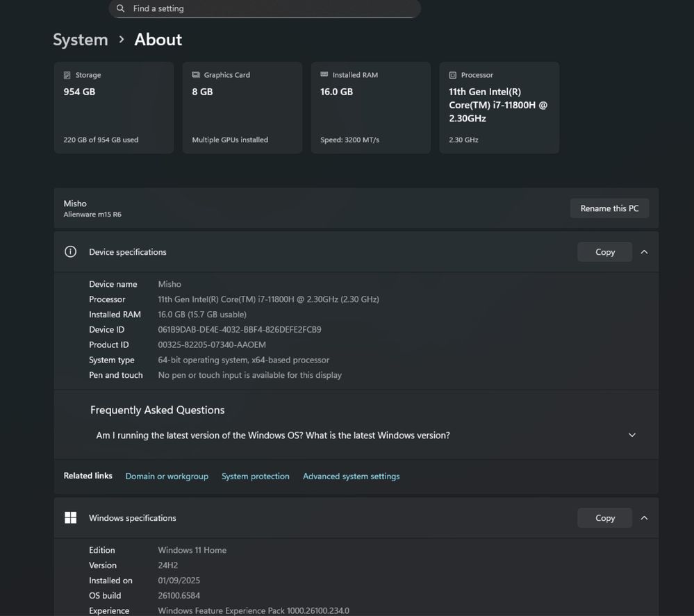Click the System type value text
The height and width of the screenshot is (616, 694).
pos(243,360)
